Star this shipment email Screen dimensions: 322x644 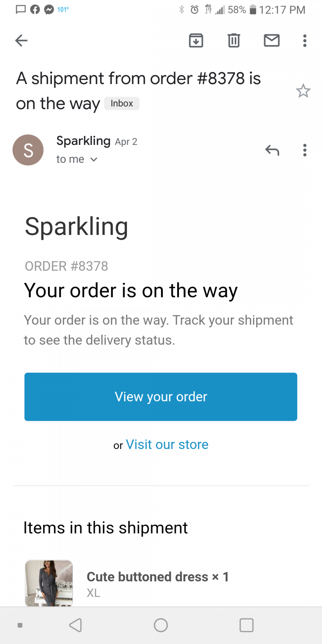point(303,91)
